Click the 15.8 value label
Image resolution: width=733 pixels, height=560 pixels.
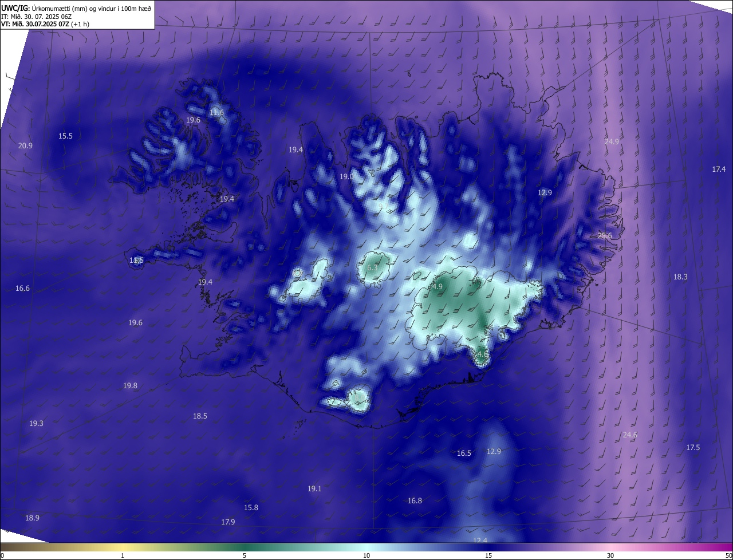(x=251, y=508)
